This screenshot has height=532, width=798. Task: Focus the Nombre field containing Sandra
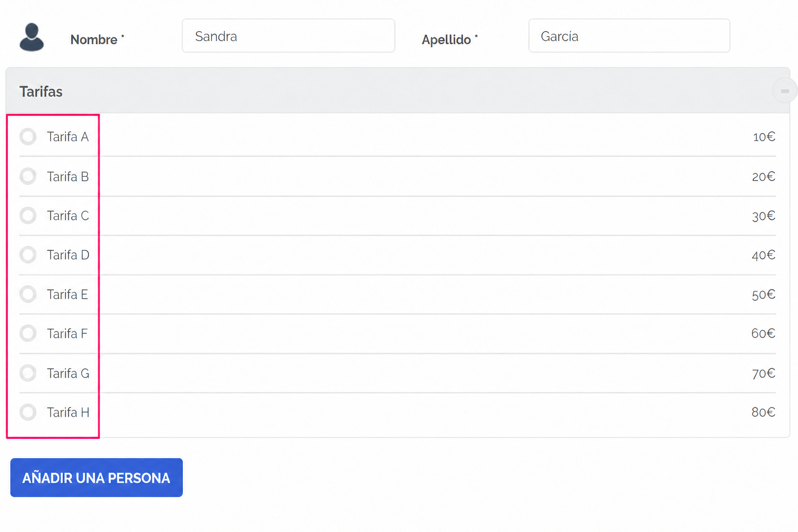point(288,36)
